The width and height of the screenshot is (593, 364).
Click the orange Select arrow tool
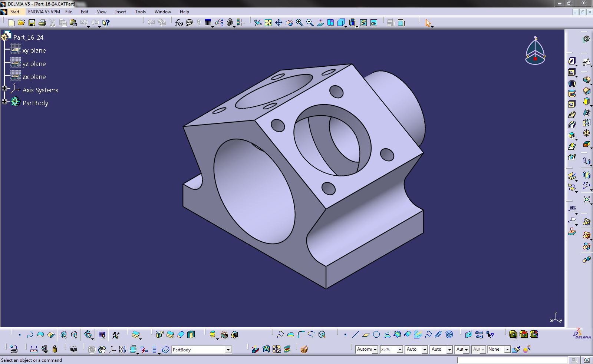(x=428, y=23)
